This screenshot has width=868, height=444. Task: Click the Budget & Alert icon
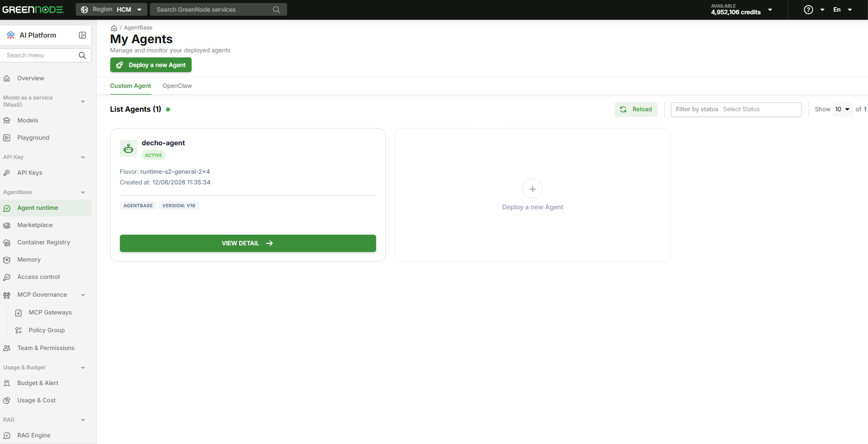point(7,383)
